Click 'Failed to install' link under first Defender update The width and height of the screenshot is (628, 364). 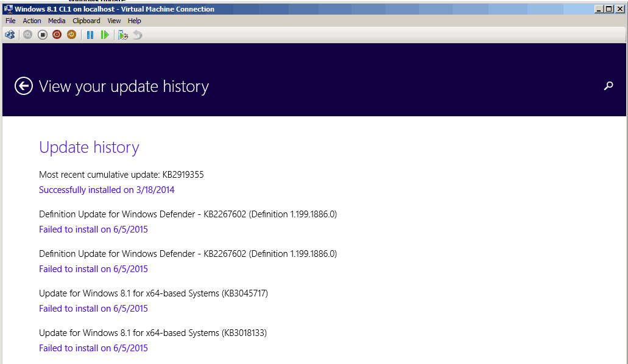pos(93,229)
